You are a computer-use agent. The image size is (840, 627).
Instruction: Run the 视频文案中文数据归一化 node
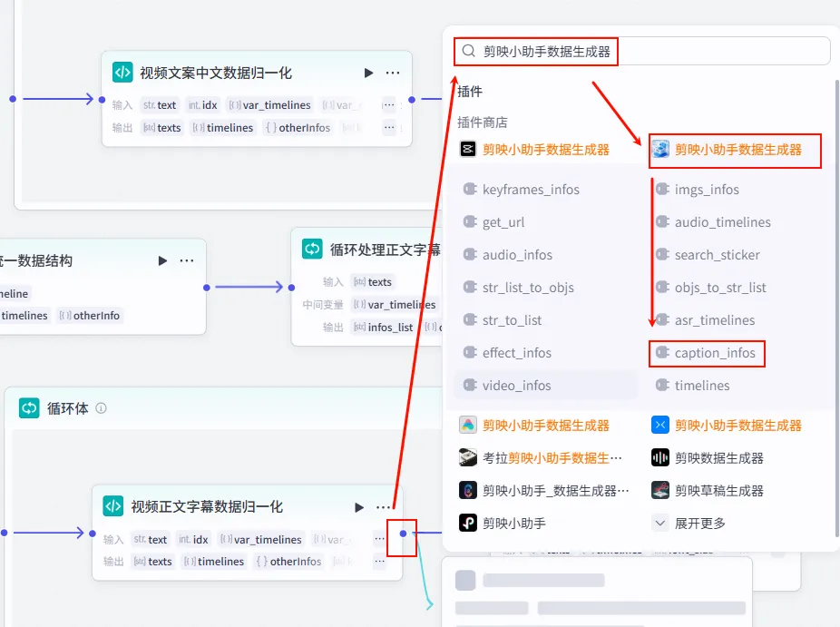[x=368, y=73]
